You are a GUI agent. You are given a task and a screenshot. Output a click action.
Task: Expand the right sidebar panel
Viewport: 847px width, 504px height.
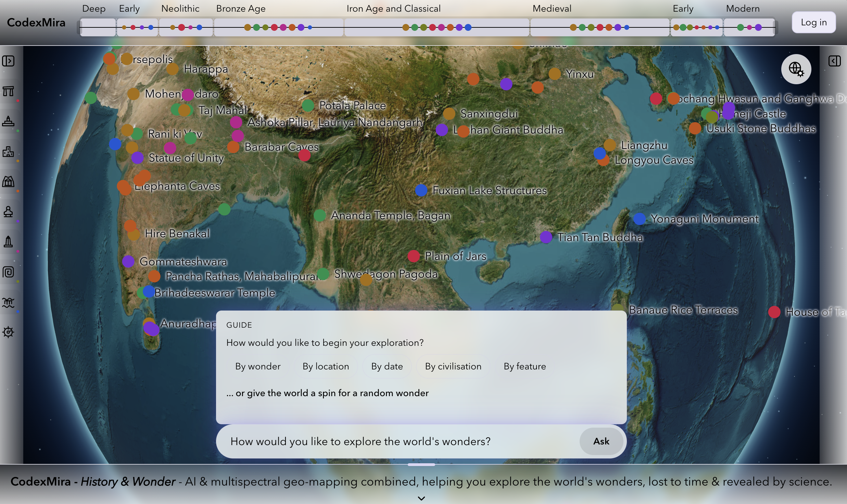pyautogui.click(x=834, y=61)
